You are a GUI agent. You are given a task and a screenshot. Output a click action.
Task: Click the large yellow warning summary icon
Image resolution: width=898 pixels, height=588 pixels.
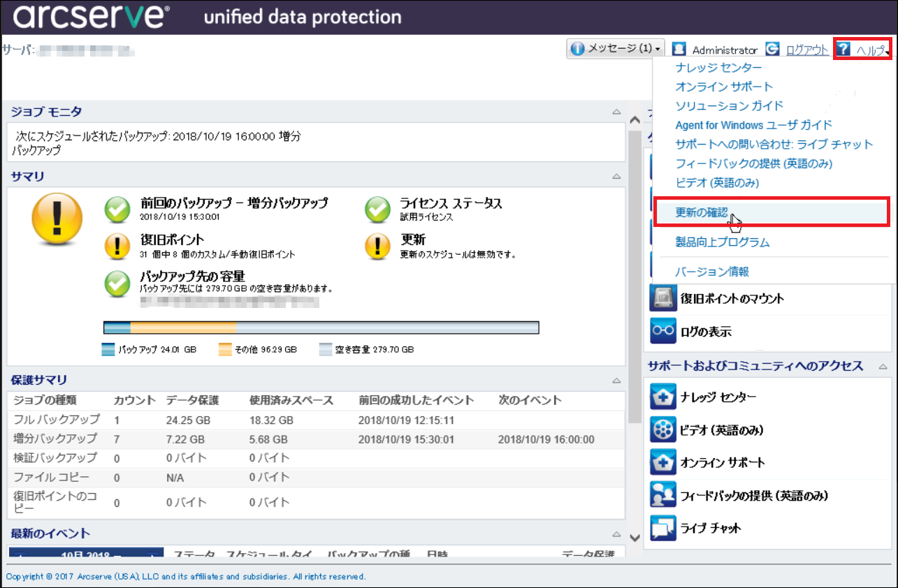(57, 219)
